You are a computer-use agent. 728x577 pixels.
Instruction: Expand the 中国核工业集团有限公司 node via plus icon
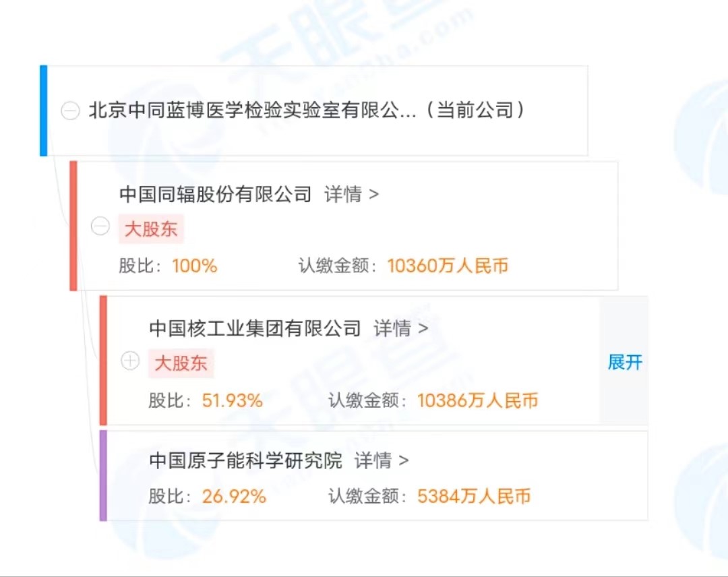(x=130, y=361)
